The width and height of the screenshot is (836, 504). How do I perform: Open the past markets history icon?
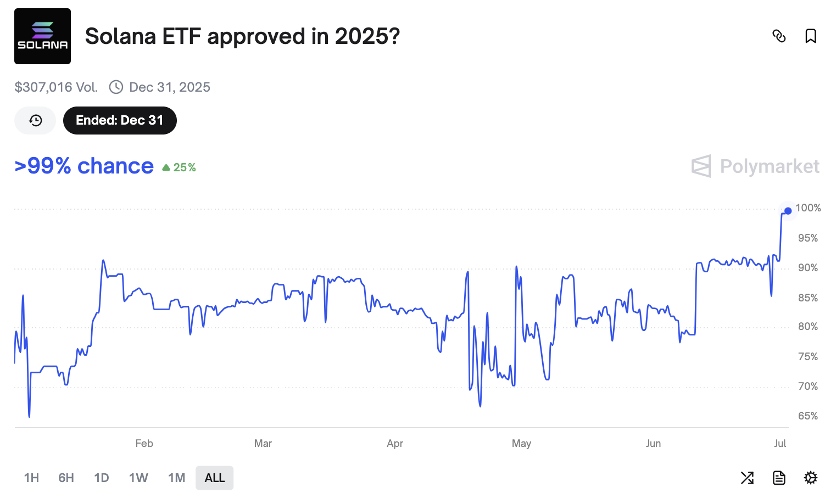coord(35,120)
